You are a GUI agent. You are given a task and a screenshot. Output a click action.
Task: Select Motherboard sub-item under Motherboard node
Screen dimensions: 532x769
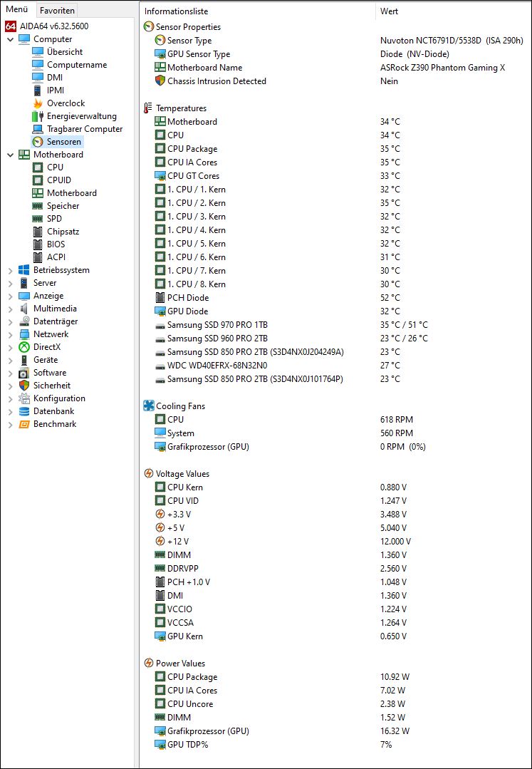pos(71,193)
